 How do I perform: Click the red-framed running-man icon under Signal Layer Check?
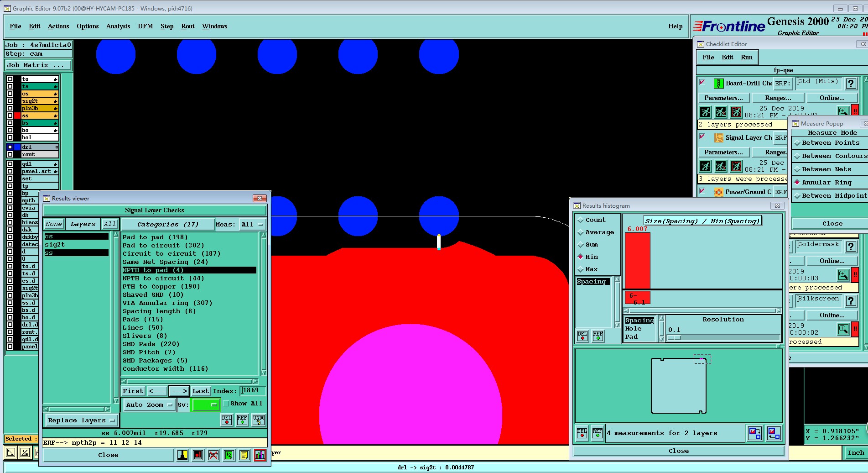point(736,166)
